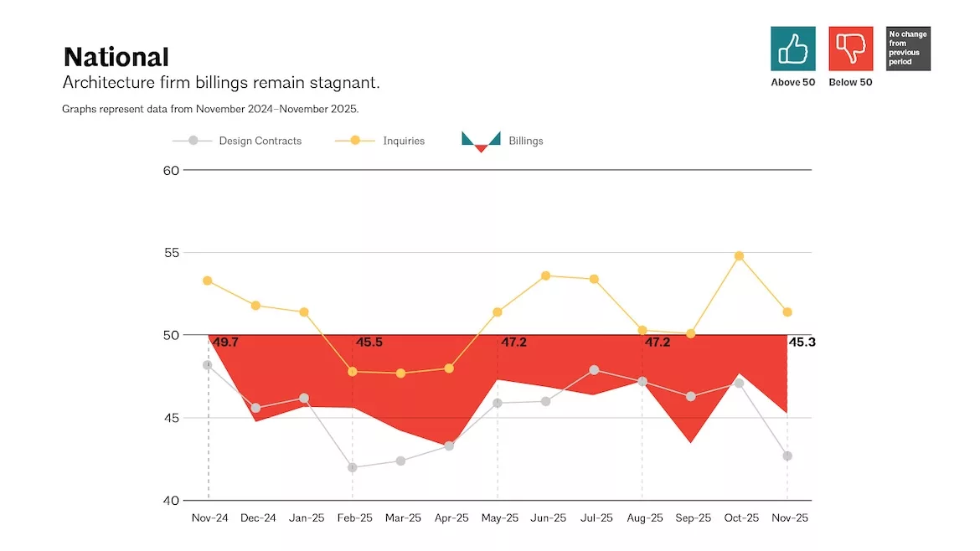This screenshot has width=980, height=551.
Task: Click the teal thumbs-up Above 50 icon
Action: [792, 49]
